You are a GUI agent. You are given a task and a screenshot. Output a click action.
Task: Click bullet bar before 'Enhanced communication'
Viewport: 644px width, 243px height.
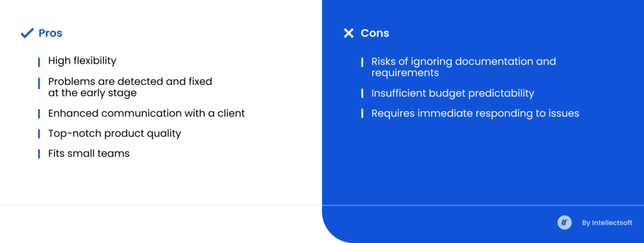pos(39,114)
